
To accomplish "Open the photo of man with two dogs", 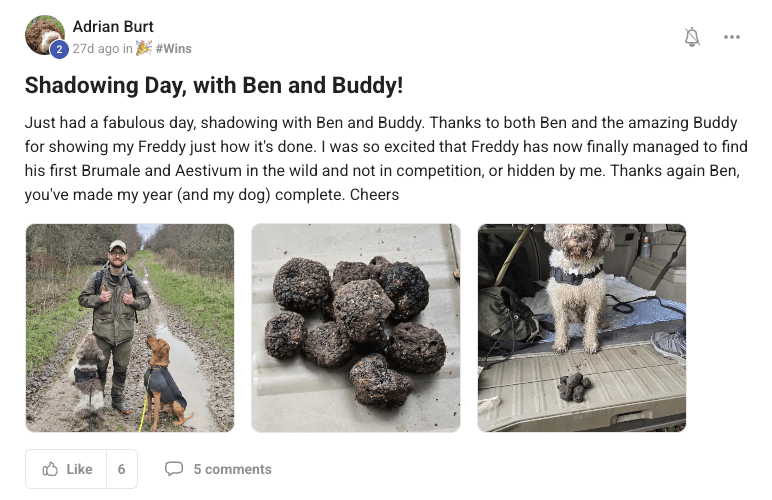I will (130, 328).
